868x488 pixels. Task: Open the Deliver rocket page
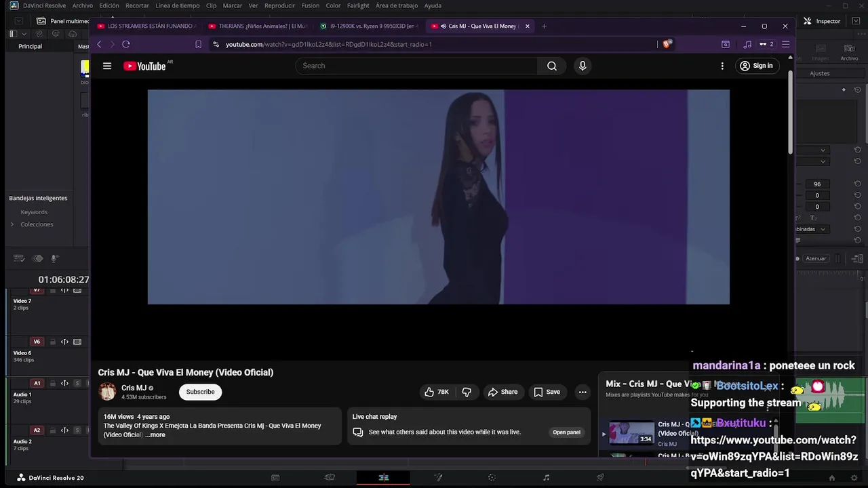pos(600,478)
